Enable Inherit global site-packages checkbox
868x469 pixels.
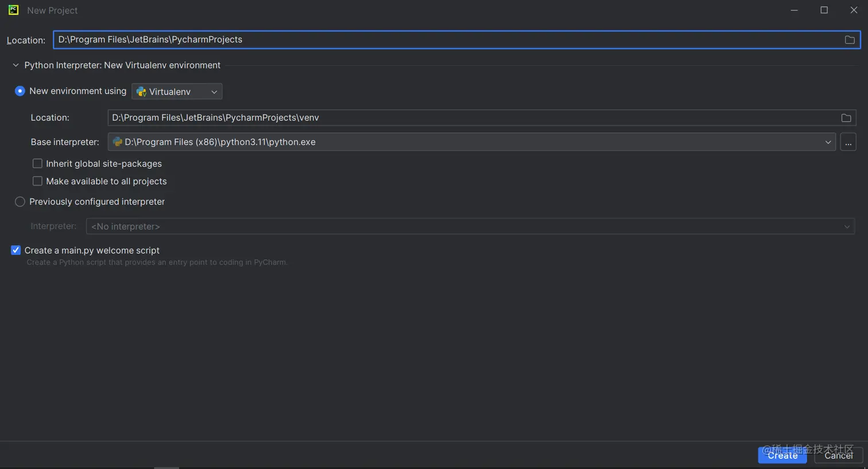pos(37,164)
